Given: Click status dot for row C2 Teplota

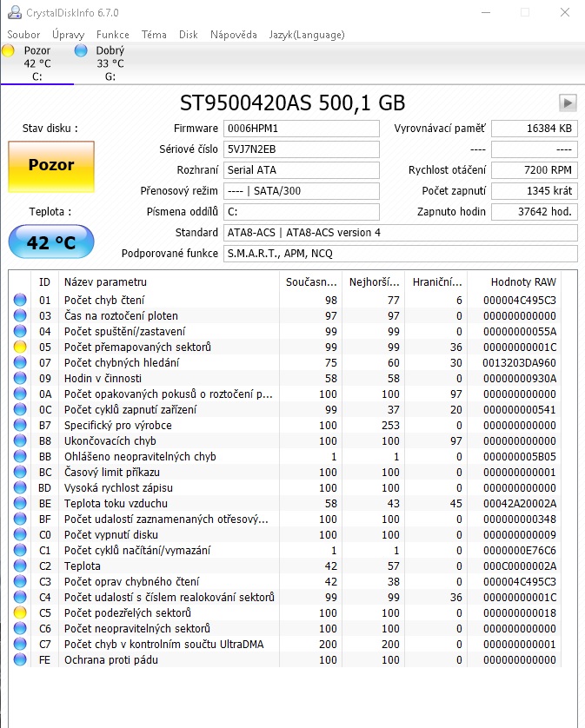Looking at the screenshot, I should [x=20, y=566].
